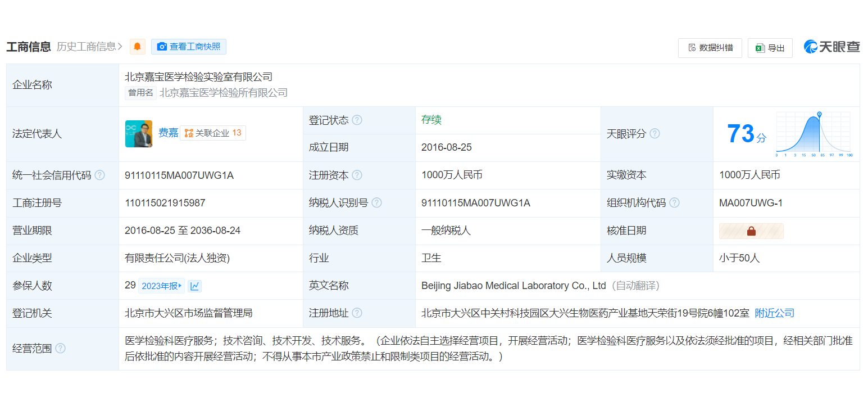868x397 pixels.
Task: Click the 查看工商快照 text label
Action: [x=195, y=47]
